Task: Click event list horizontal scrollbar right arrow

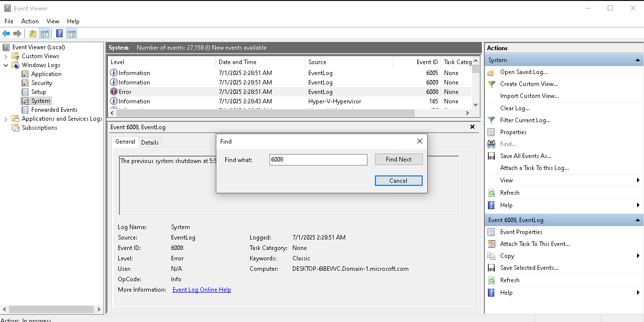Action: pos(467,113)
